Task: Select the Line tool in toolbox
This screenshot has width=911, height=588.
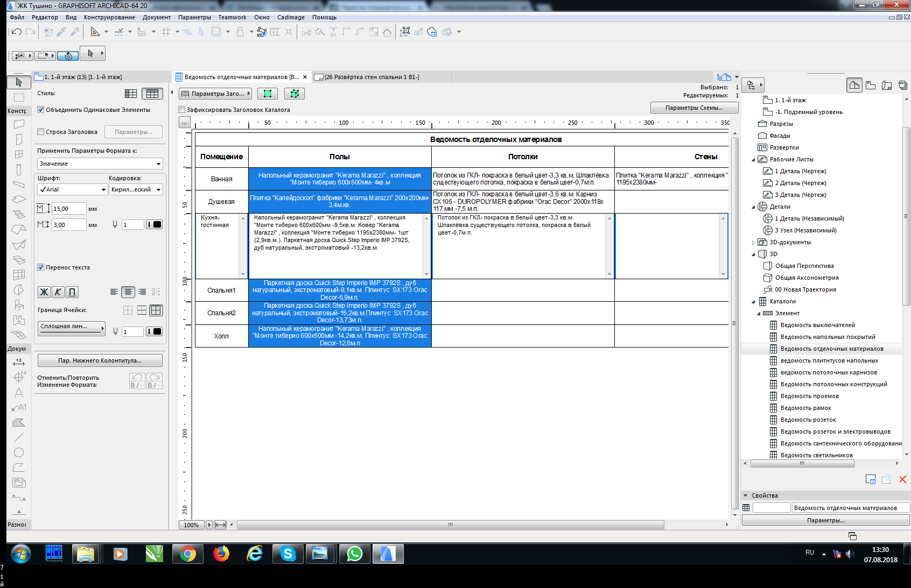Action: (19, 437)
